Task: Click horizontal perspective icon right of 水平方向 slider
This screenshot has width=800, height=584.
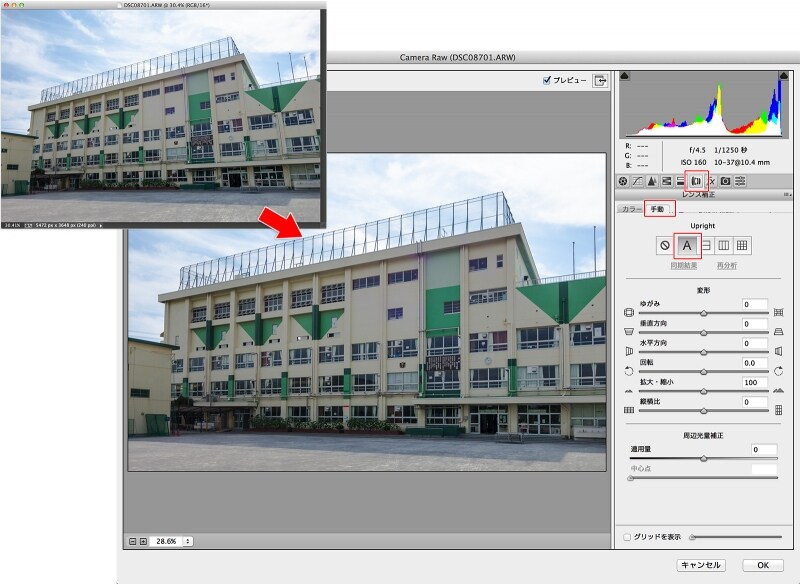Action: 779,351
